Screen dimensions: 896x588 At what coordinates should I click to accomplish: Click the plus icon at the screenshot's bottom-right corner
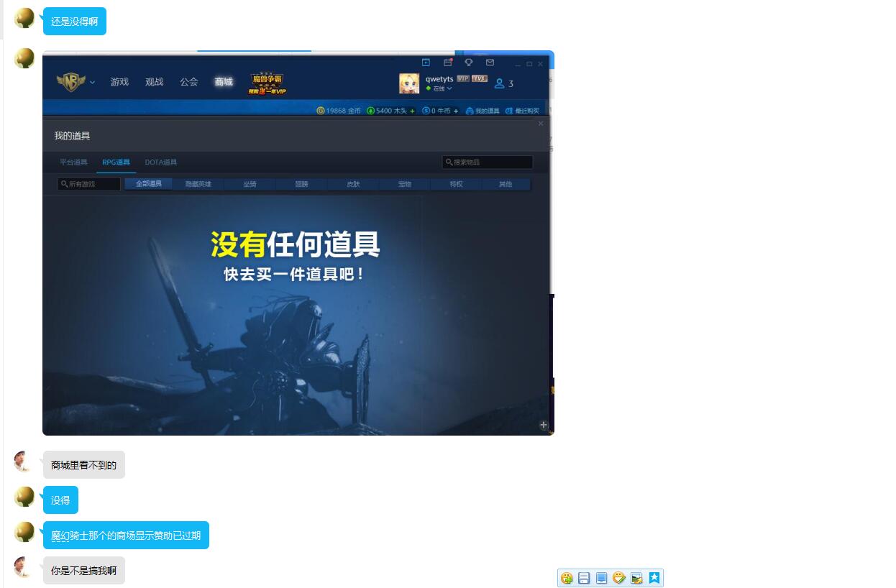(x=544, y=425)
